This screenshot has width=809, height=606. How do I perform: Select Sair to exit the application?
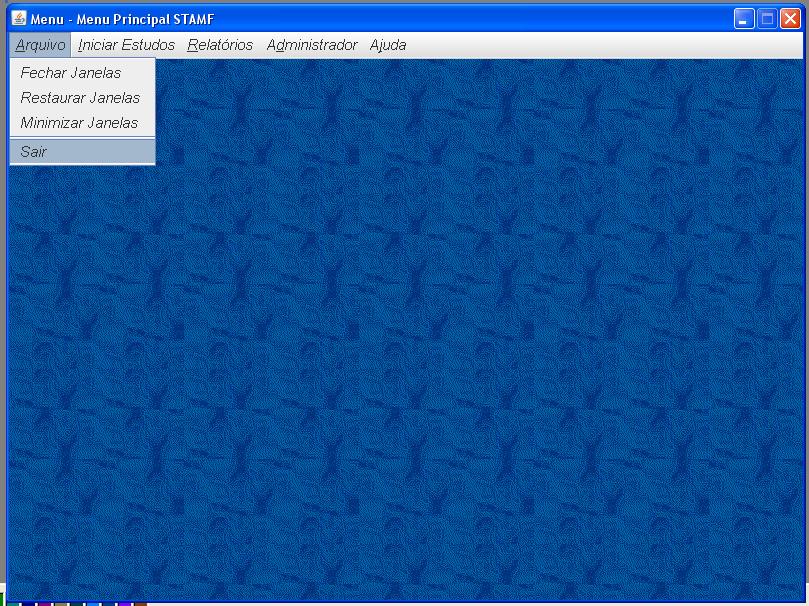point(83,152)
